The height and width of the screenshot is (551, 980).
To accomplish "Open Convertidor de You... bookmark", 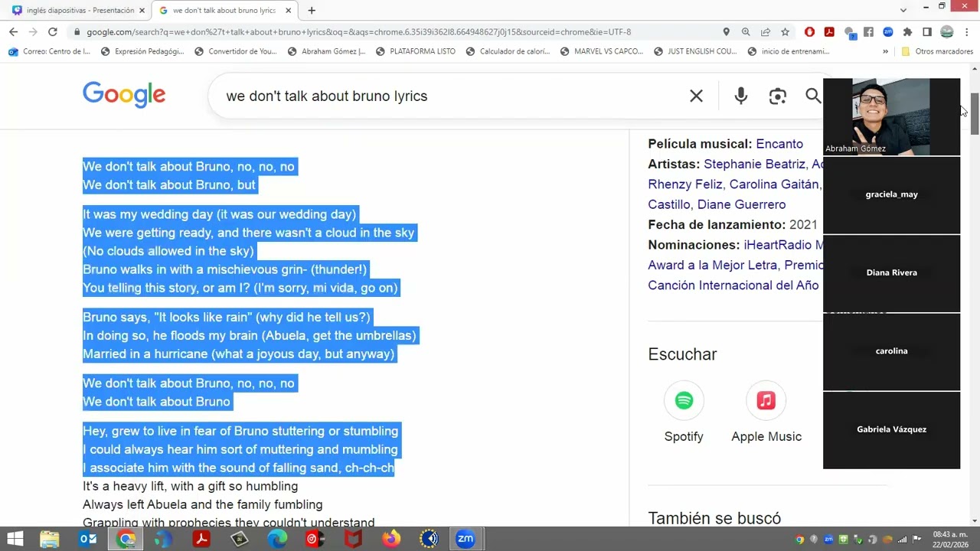I will coord(236,51).
